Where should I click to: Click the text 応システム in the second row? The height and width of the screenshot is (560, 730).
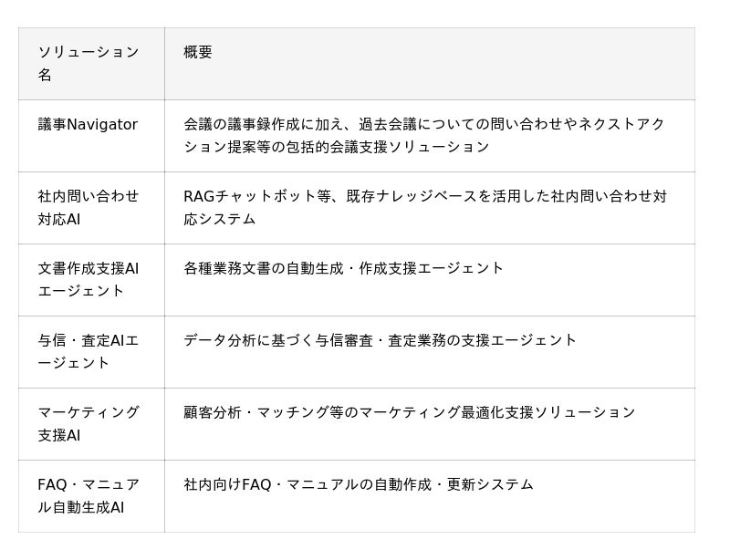pos(220,219)
